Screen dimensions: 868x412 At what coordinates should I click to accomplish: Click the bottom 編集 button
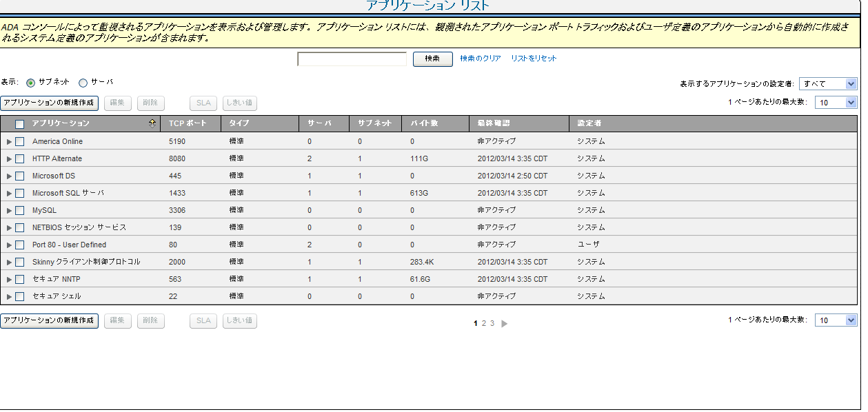pyautogui.click(x=118, y=321)
